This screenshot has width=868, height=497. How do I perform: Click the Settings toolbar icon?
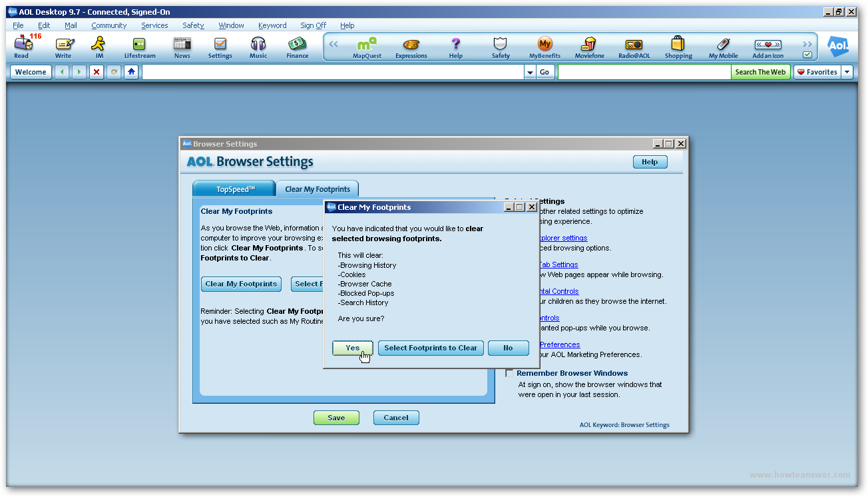220,47
